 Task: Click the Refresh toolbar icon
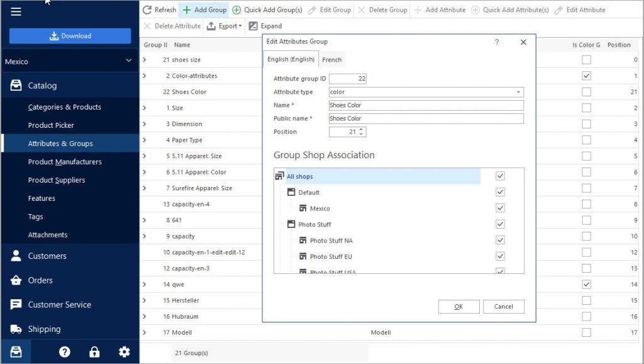tap(147, 10)
